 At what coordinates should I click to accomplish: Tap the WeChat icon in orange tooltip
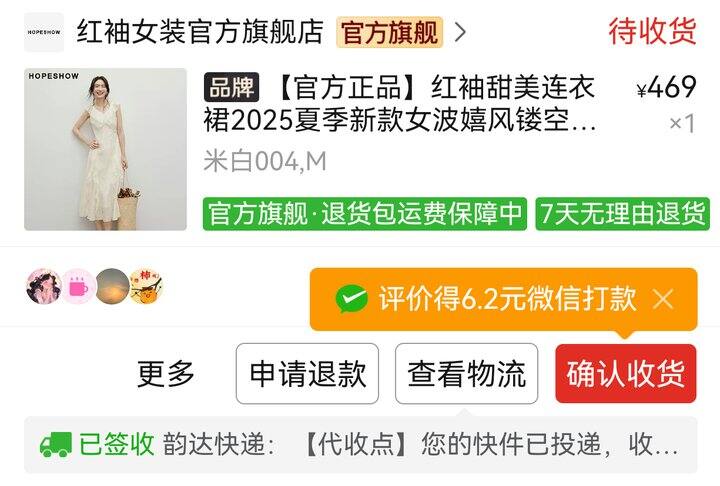tap(351, 299)
